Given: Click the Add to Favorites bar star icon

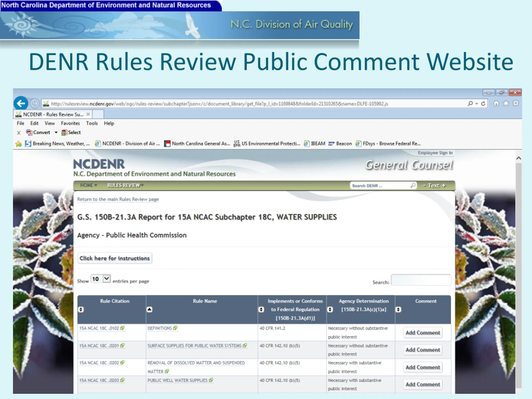Looking at the screenshot, I should [18, 144].
